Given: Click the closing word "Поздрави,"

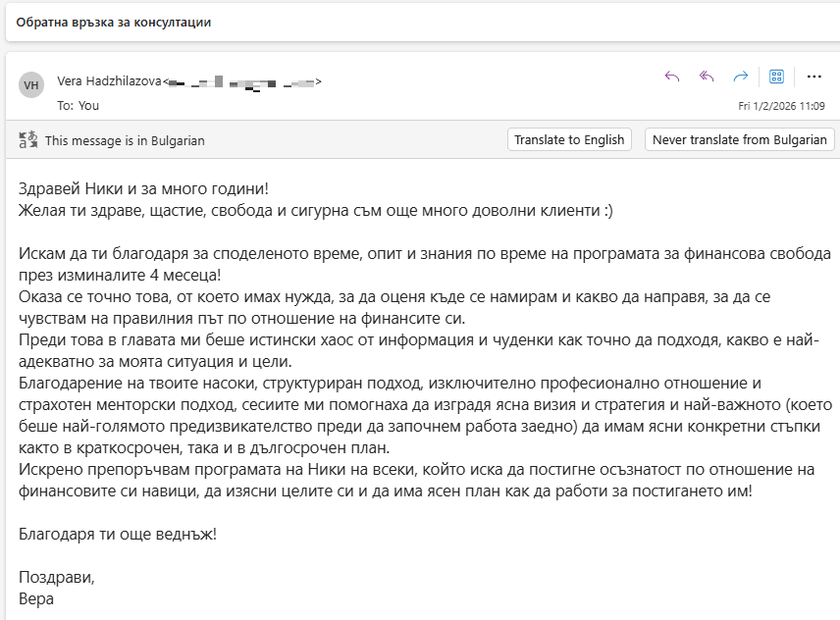Looking at the screenshot, I should 57,577.
